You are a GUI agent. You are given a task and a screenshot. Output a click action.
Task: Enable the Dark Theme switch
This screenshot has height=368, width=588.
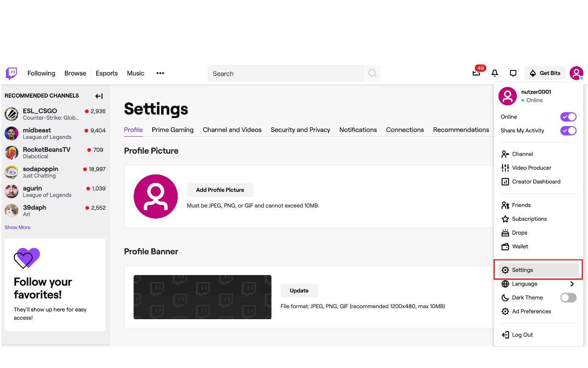(568, 298)
